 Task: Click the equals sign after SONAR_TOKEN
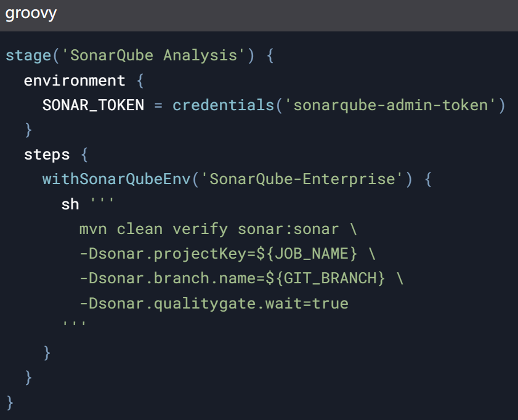pyautogui.click(x=158, y=106)
